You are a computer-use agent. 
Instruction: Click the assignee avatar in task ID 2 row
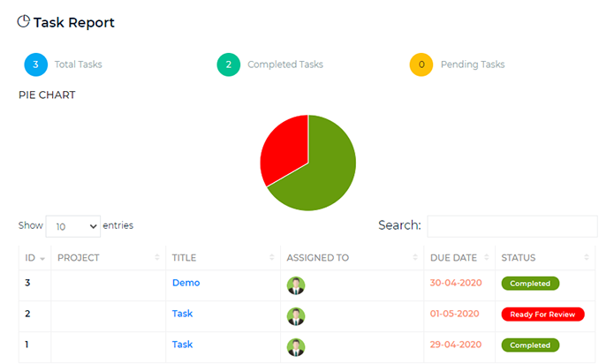pos(296,316)
